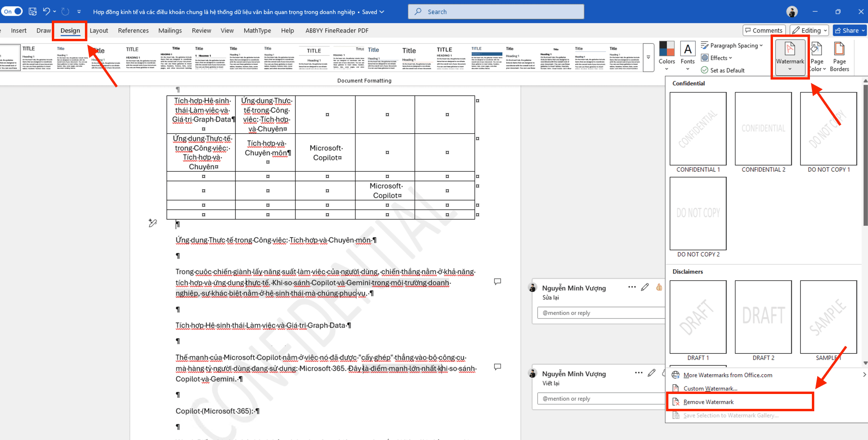Open more options on 'Viết lại' comment

[638, 373]
